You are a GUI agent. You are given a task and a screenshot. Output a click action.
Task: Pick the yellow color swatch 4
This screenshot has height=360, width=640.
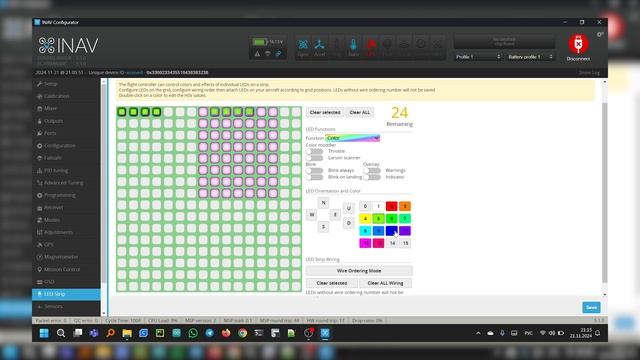tap(365, 219)
